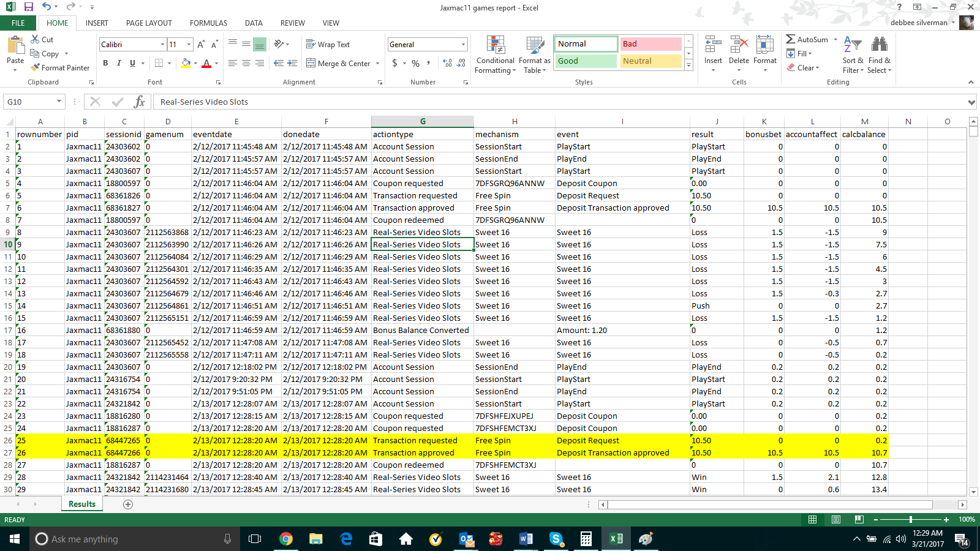Click the Cortana Ask me anything box
Image resolution: width=980 pixels, height=551 pixels.
click(134, 539)
